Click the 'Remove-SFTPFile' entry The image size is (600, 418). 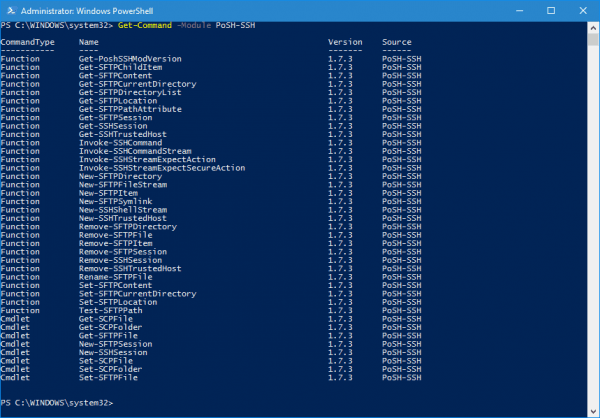(x=116, y=235)
